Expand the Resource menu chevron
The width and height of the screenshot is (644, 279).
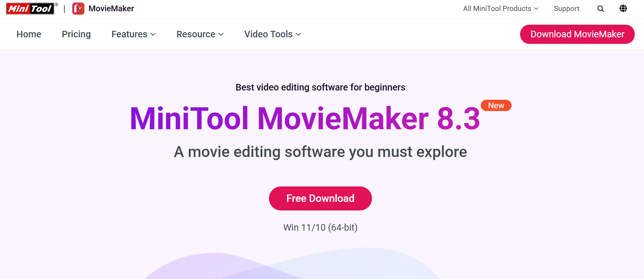(x=221, y=34)
